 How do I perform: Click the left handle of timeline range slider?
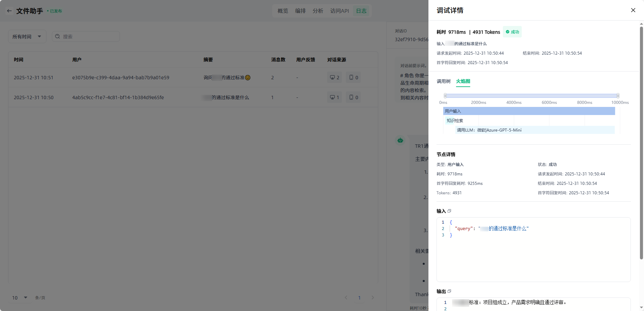(x=445, y=96)
